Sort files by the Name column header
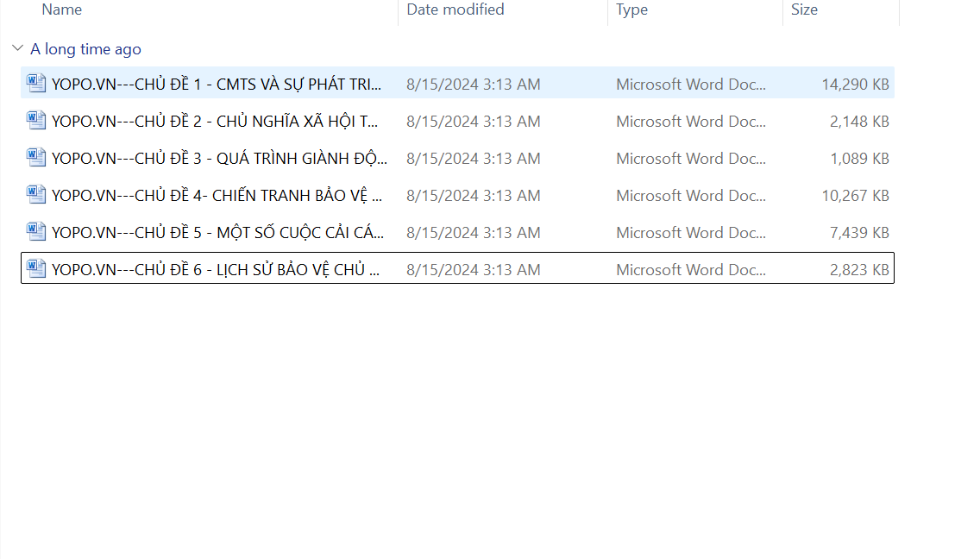The height and width of the screenshot is (559, 980). pyautogui.click(x=62, y=10)
